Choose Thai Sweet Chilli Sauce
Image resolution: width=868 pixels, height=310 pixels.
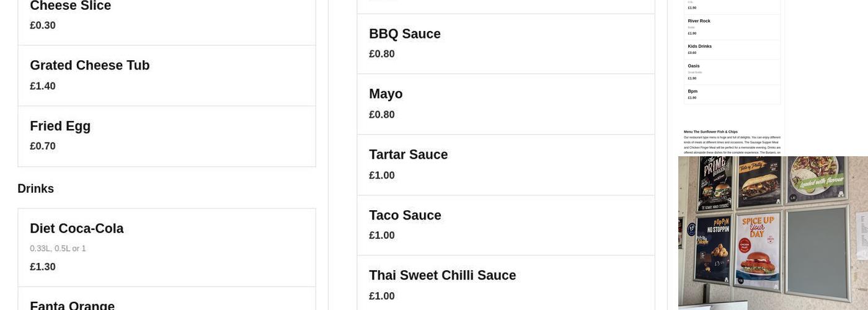(442, 276)
